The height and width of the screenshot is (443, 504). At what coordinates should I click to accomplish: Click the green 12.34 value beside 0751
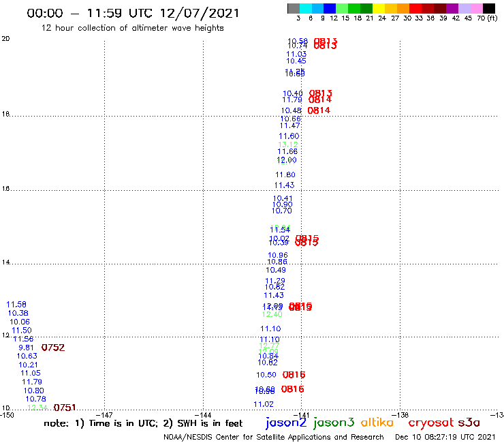37,408
